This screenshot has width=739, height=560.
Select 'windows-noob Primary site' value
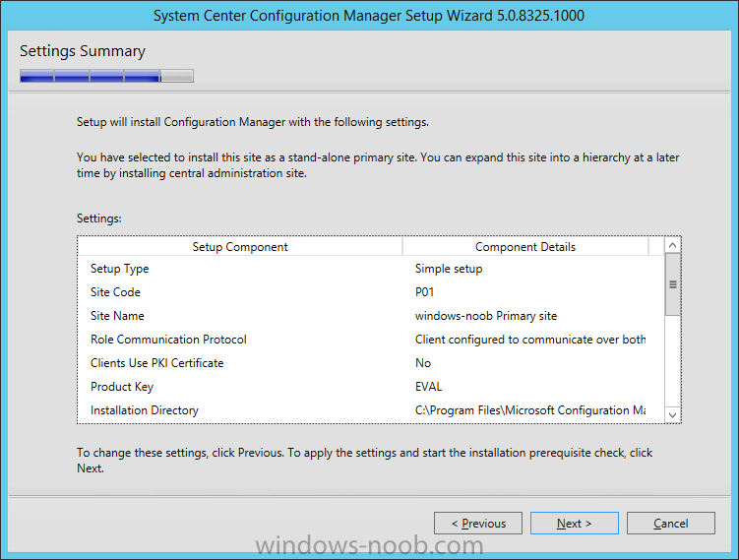point(486,315)
